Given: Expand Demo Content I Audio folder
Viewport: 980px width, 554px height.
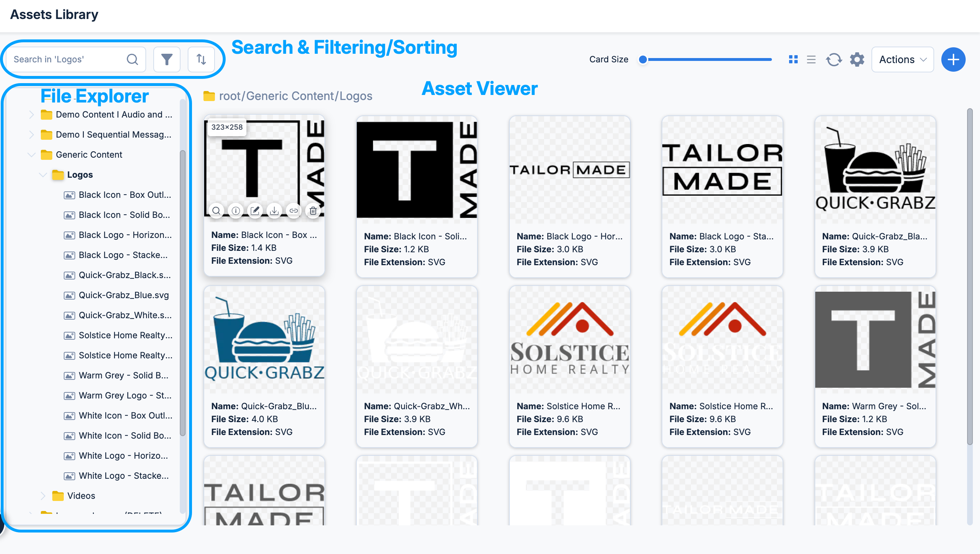Looking at the screenshot, I should coord(32,115).
